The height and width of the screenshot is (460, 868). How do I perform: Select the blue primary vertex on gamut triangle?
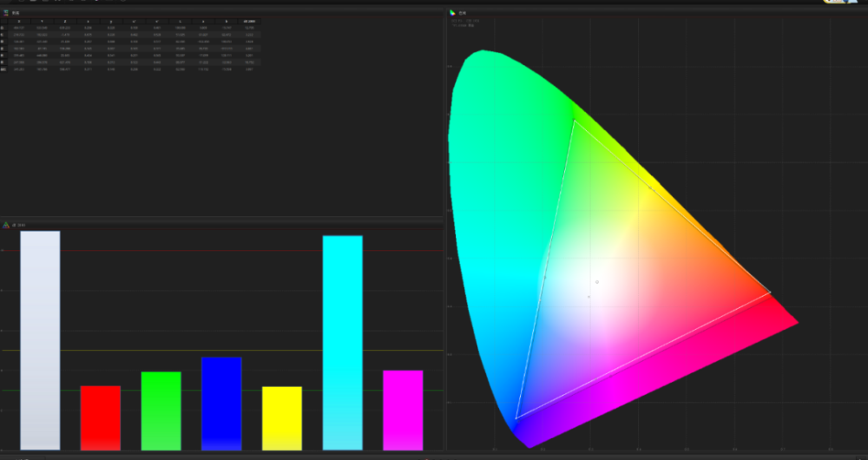(516, 418)
